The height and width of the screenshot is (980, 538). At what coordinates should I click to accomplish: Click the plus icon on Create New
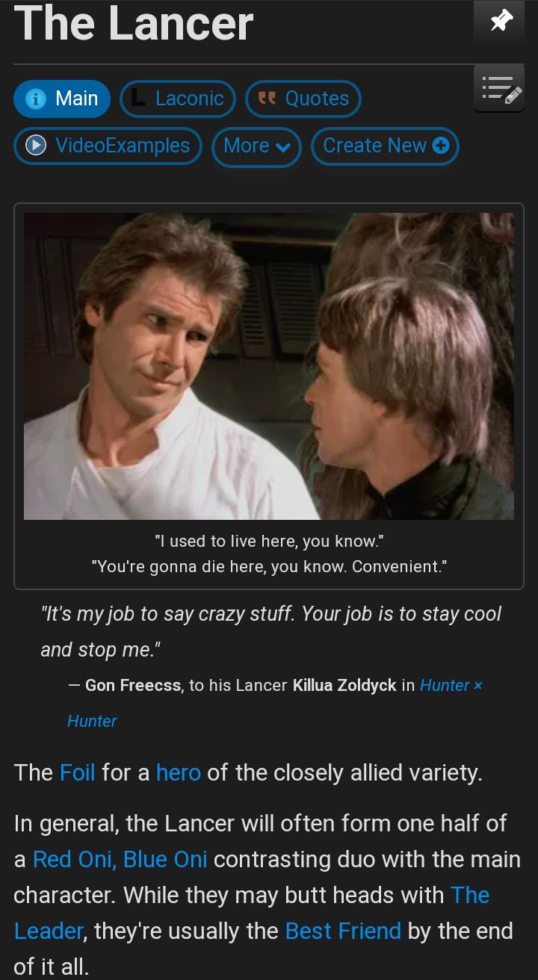(x=441, y=146)
